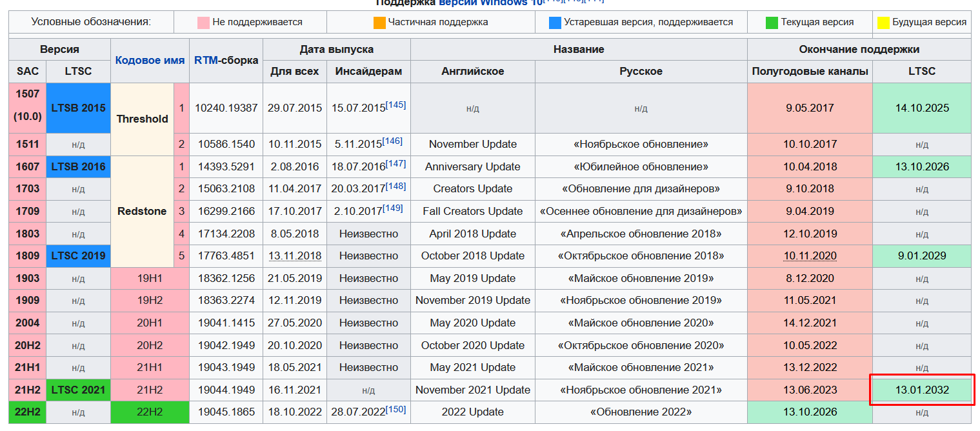Click «Юбилейное обновление» cell
This screenshot has height=431, width=980.
pyautogui.click(x=641, y=166)
